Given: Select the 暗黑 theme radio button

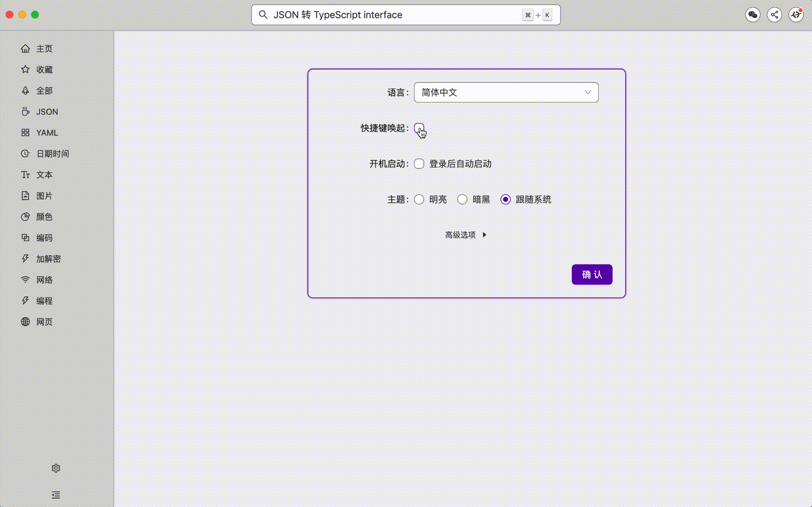Looking at the screenshot, I should click(462, 199).
